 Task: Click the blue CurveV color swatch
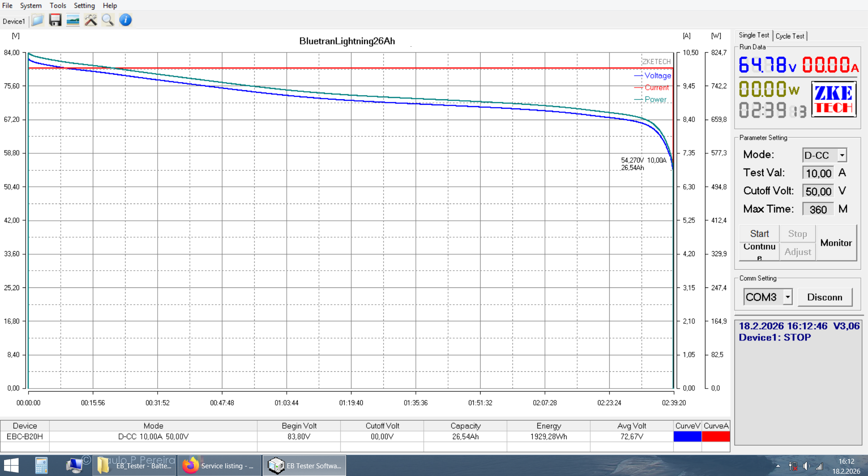pos(687,437)
